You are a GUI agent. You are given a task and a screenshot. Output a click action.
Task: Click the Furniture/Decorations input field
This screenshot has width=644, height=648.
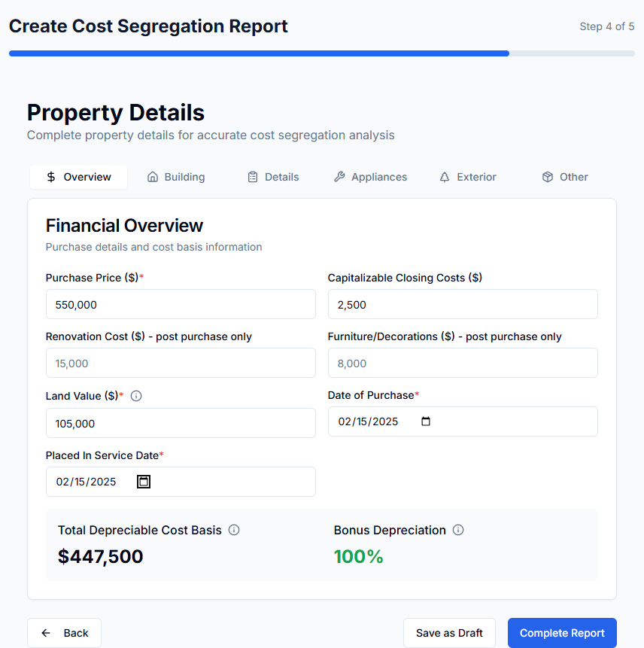[463, 363]
